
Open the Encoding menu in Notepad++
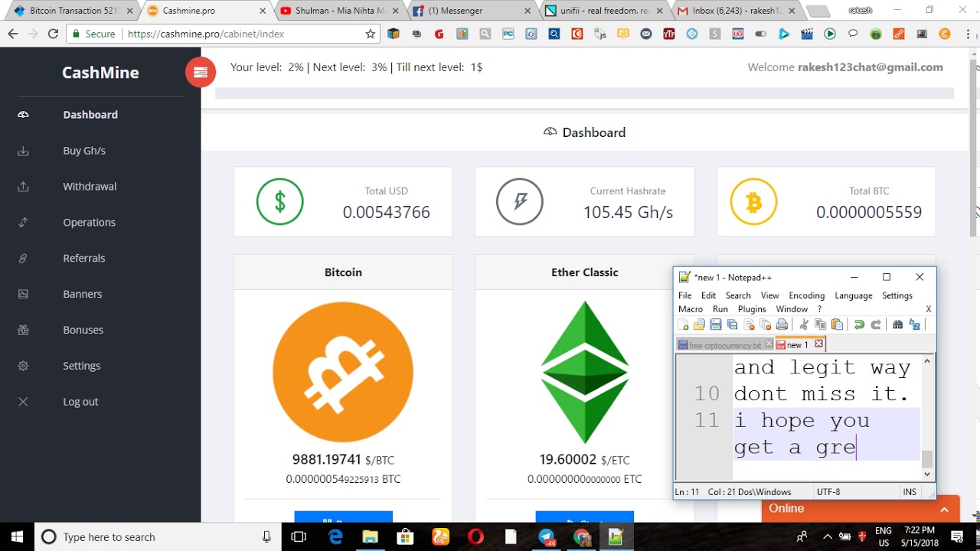point(807,295)
